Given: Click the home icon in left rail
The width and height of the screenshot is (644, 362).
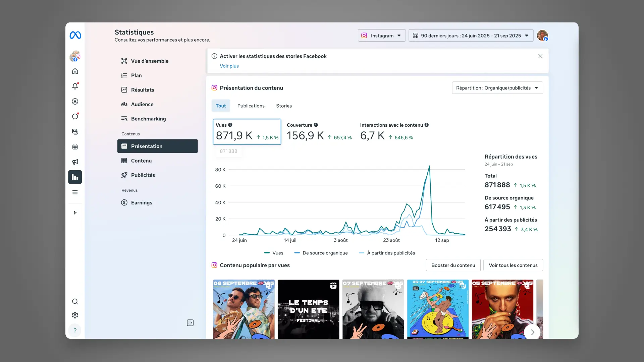Looking at the screenshot, I should click(75, 71).
